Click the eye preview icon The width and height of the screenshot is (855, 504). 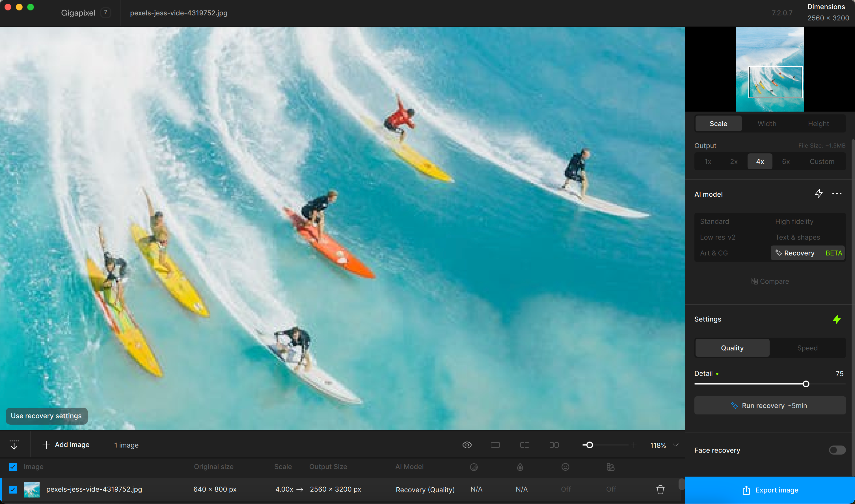[x=467, y=445]
